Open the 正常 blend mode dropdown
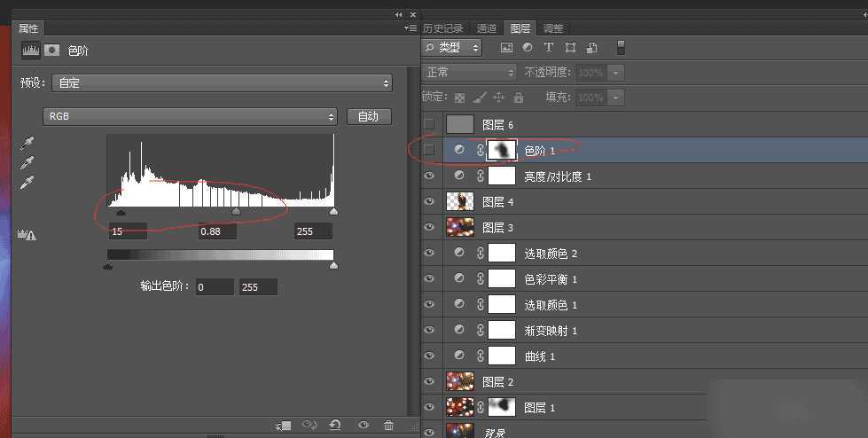The width and height of the screenshot is (868, 438). point(469,72)
